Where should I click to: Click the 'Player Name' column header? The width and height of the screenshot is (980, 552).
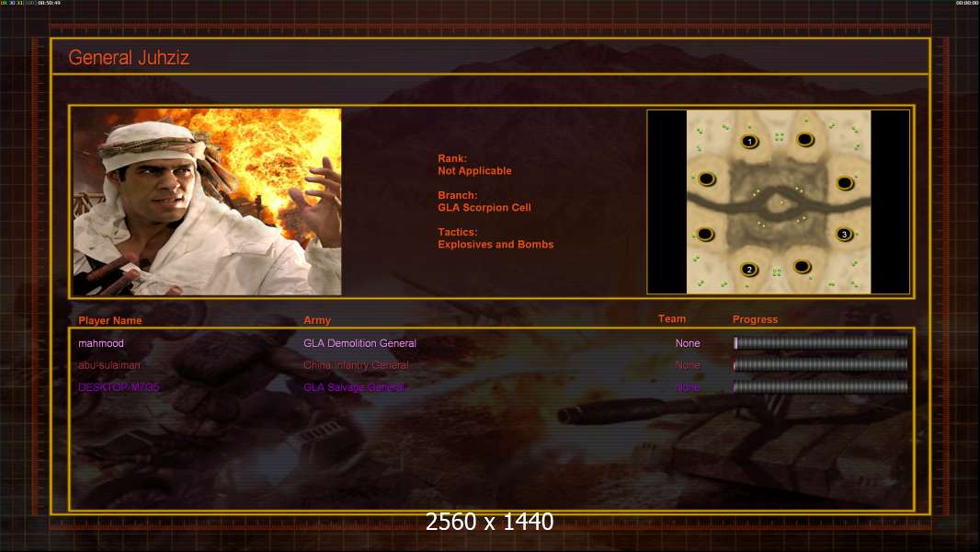click(x=110, y=320)
